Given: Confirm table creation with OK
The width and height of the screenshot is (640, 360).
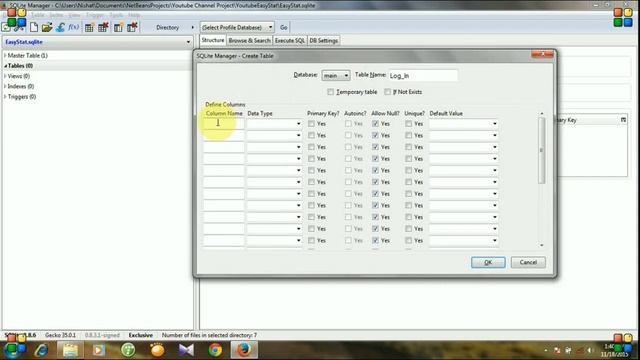Looking at the screenshot, I should [x=488, y=262].
